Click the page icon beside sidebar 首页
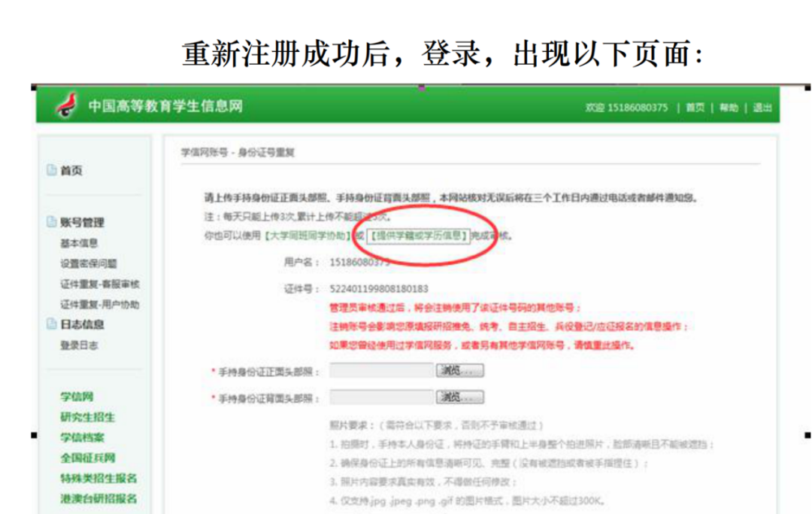Screen dimensions: 812x514 click(x=51, y=170)
